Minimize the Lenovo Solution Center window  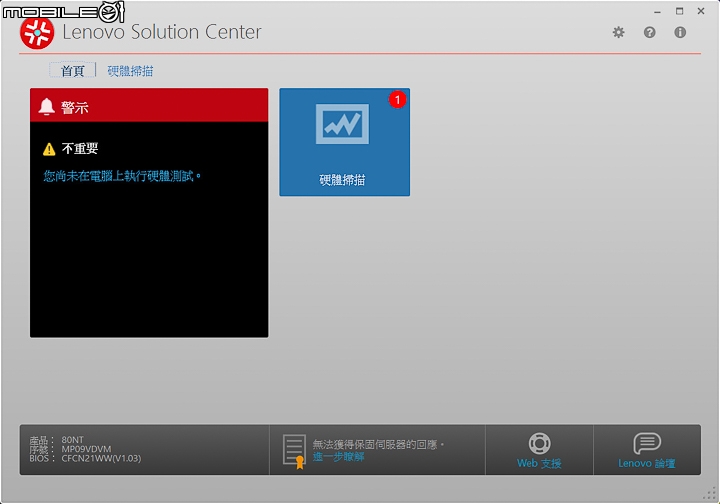tap(658, 11)
